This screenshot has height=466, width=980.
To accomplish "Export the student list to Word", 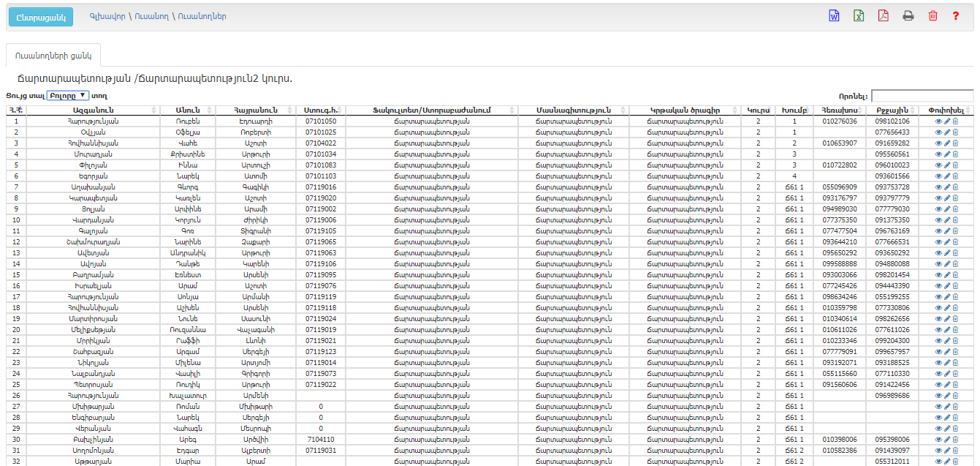I will pyautogui.click(x=834, y=16).
